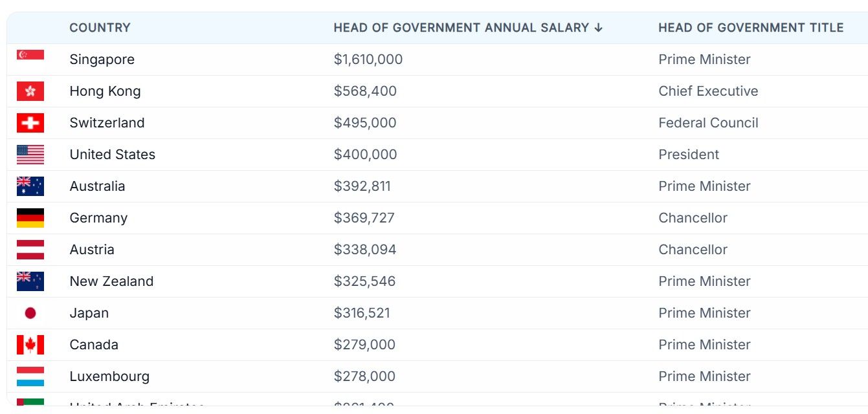Click the Australia flag icon

[30, 186]
